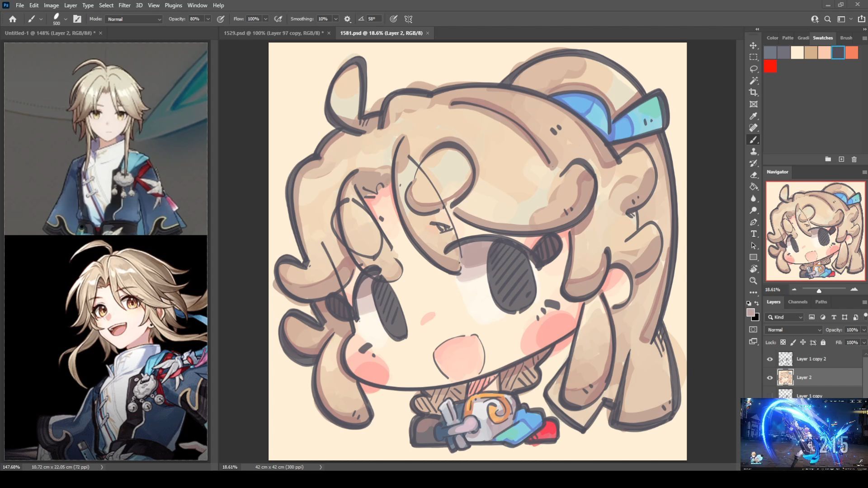The height and width of the screenshot is (488, 868).
Task: Select the History Brush tool
Action: (753, 163)
